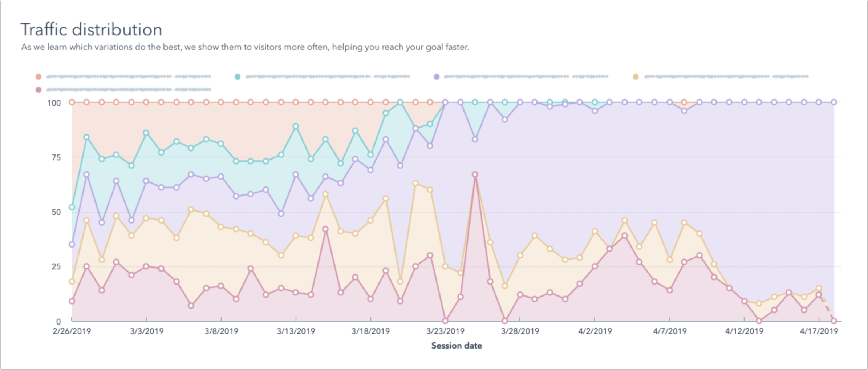Click the 2/26/2019 x-axis label

(x=72, y=331)
